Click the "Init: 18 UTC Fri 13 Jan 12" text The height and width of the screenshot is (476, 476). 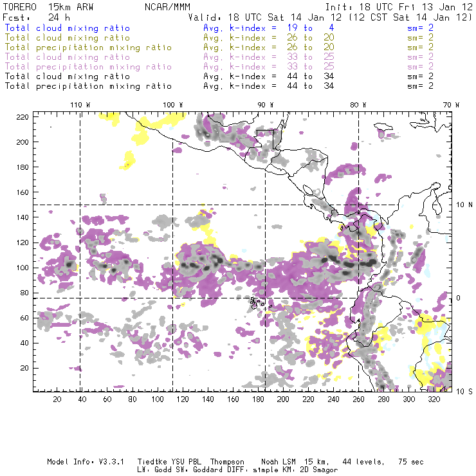[x=399, y=7]
